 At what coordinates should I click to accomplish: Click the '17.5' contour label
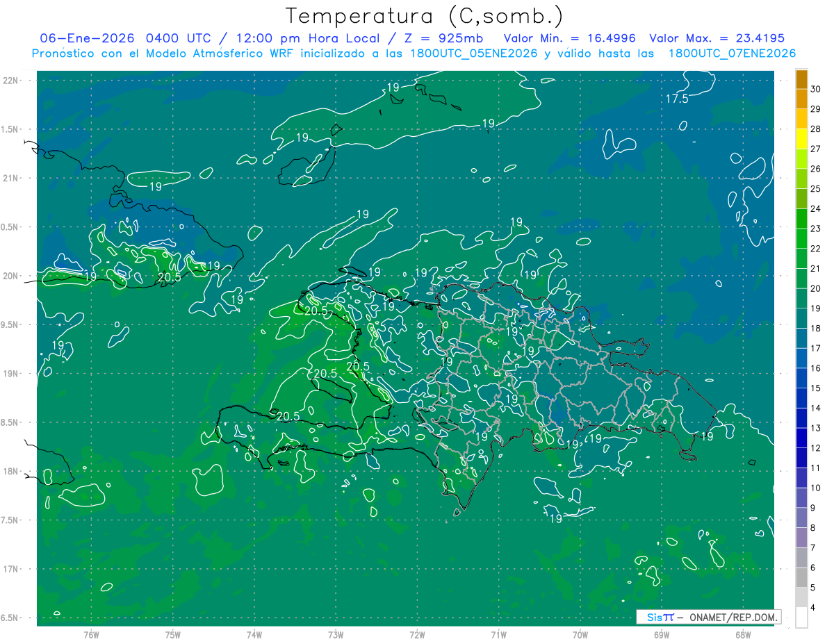(677, 99)
